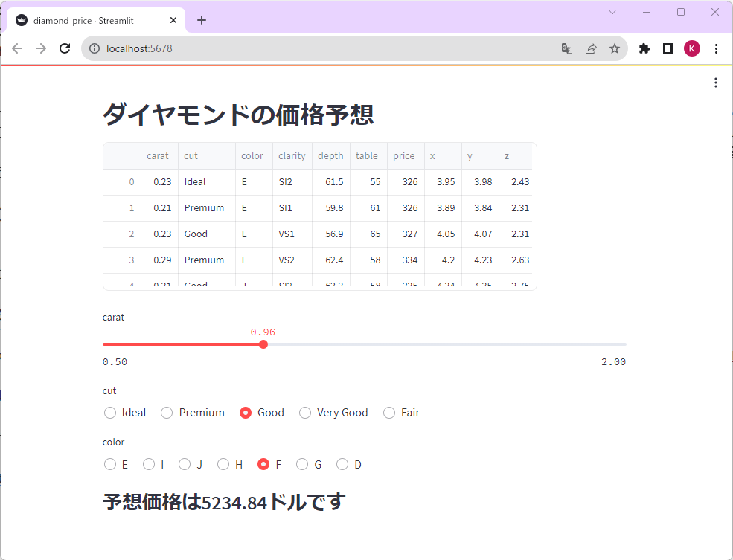733x560 pixels.
Task: Bookmark this page with the star icon
Action: tap(615, 48)
